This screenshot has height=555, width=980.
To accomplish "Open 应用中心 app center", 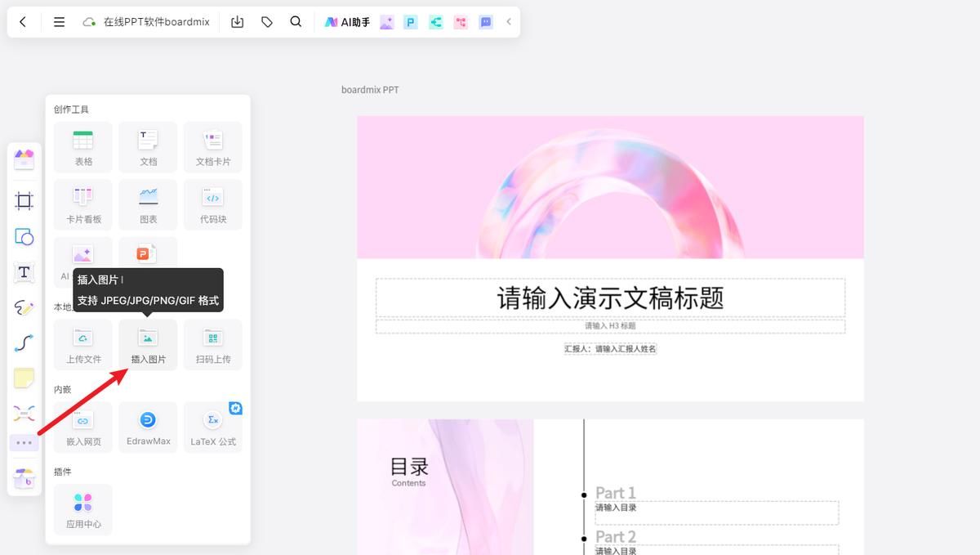I will tap(83, 510).
